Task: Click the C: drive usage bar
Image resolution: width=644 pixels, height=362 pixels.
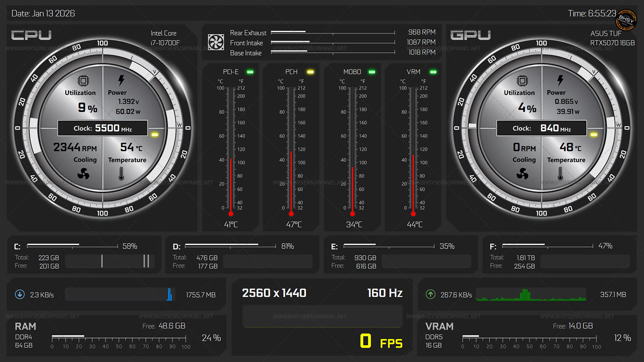Action: click(x=72, y=246)
